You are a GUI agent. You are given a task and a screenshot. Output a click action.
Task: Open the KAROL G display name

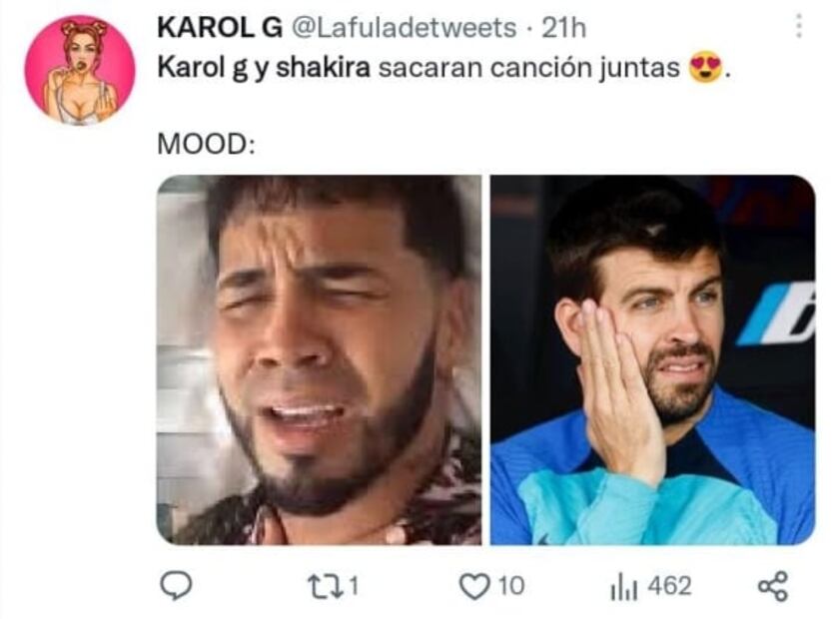click(220, 27)
